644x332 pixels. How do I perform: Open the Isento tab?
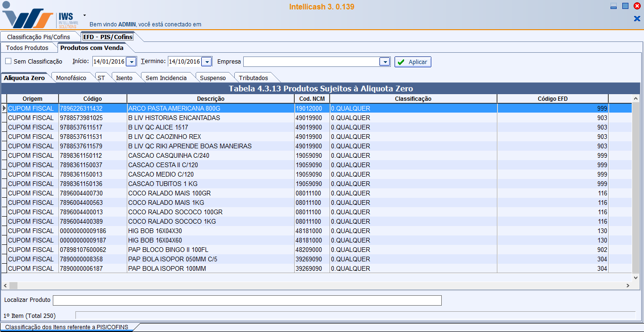(124, 78)
